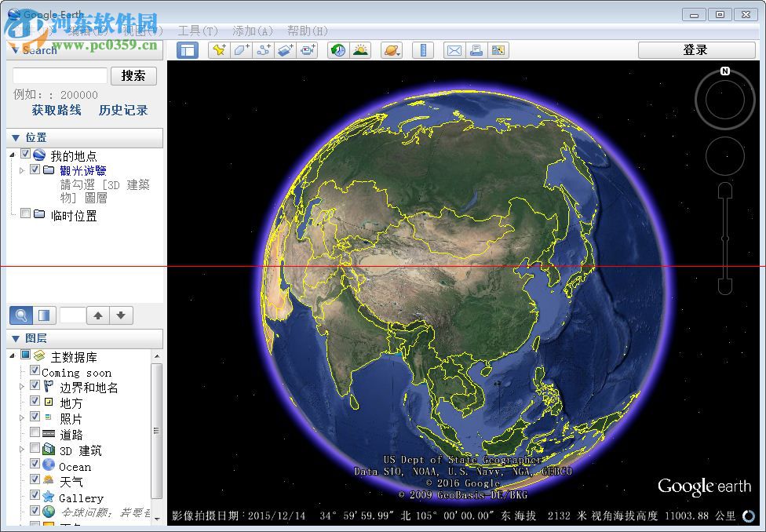The image size is (766, 532).
Task: Open the Record a Tour tool
Action: [x=308, y=49]
